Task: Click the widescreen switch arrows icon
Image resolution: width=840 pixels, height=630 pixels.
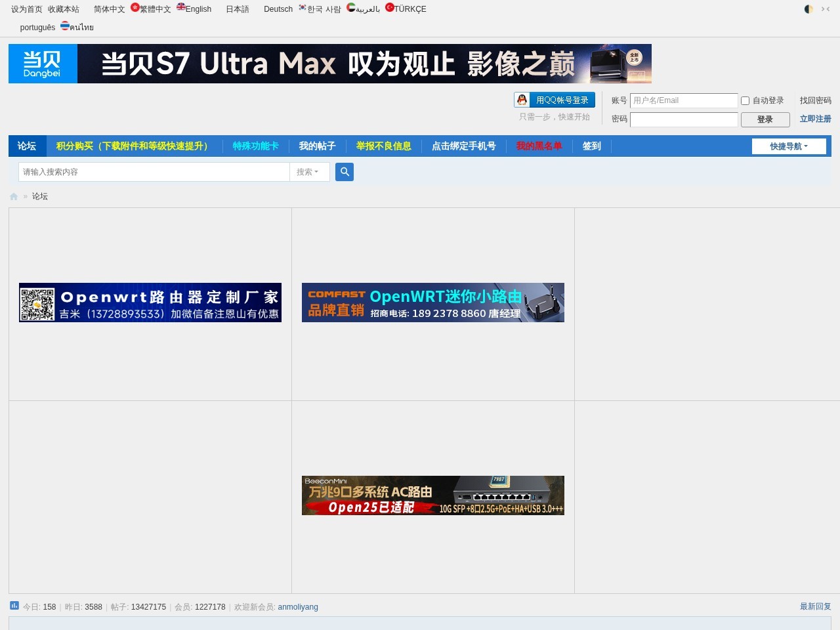Action: click(x=826, y=9)
